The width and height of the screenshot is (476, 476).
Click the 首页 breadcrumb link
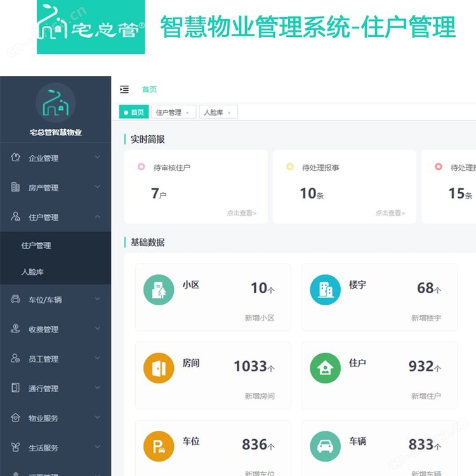149,89
